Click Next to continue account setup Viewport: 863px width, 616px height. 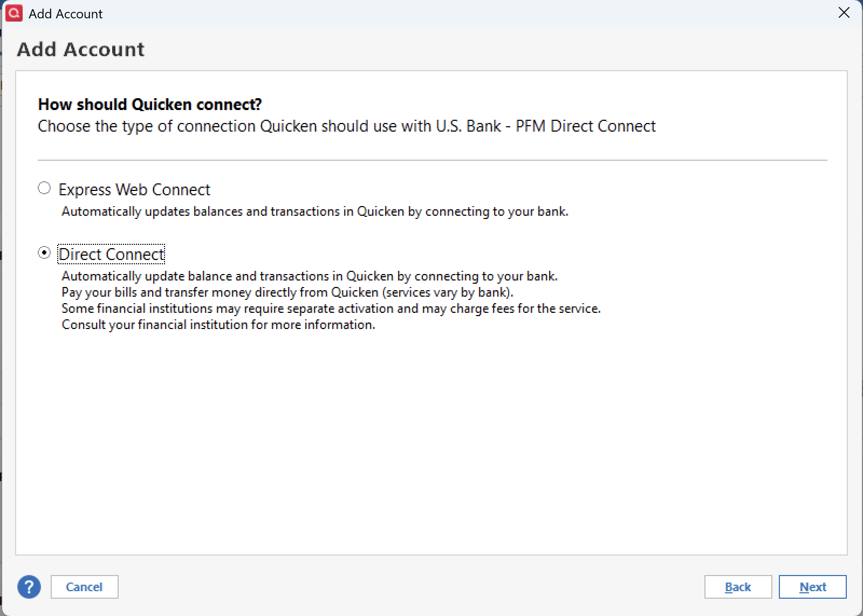[x=813, y=587]
